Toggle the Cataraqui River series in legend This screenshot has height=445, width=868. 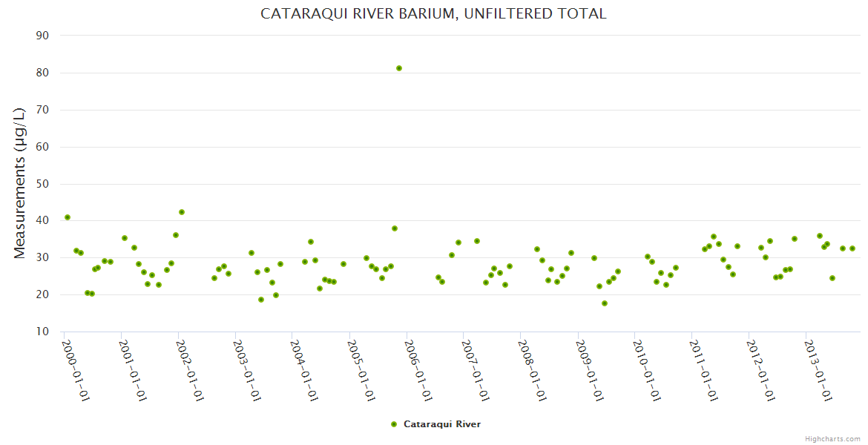click(x=441, y=424)
